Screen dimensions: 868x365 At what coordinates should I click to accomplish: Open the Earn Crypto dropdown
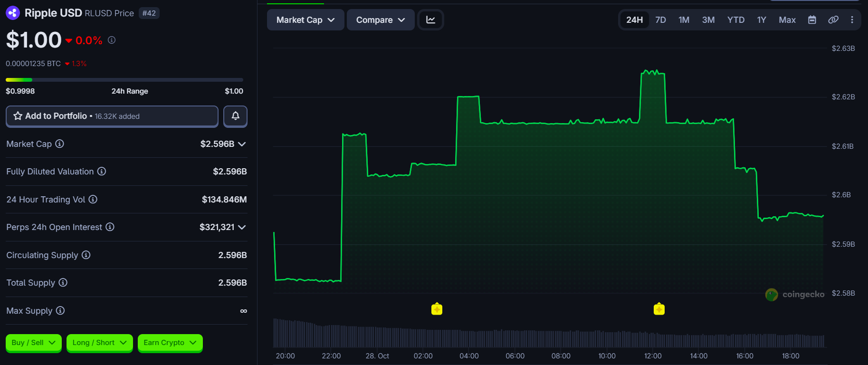(170, 343)
